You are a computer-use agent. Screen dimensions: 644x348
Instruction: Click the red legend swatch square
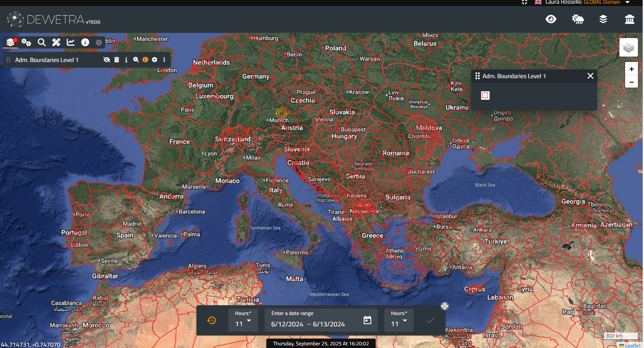(485, 95)
